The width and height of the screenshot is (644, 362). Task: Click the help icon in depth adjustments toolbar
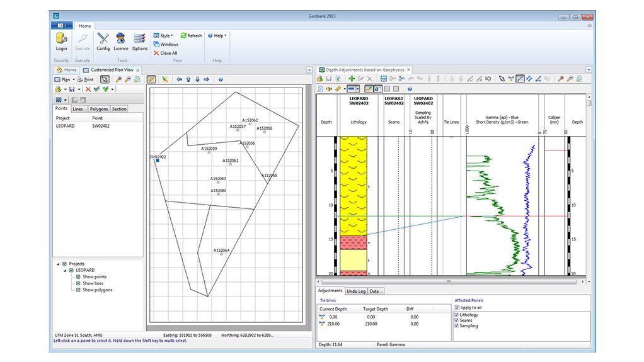[410, 89]
